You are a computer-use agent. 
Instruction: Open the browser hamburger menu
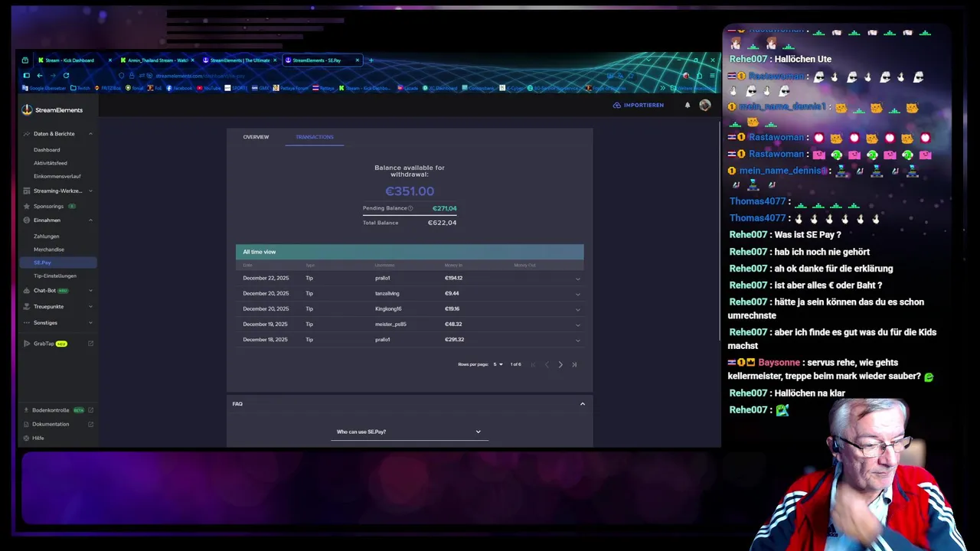click(x=712, y=75)
